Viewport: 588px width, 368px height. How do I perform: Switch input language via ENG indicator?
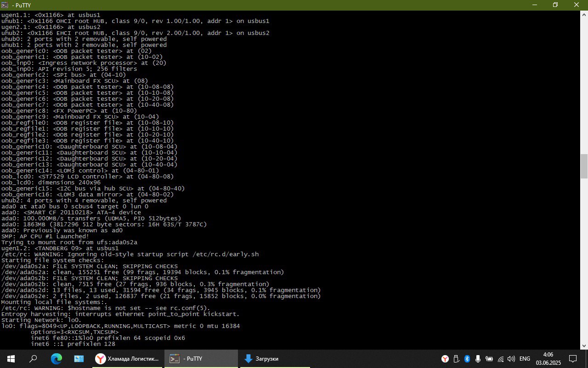[x=525, y=359]
